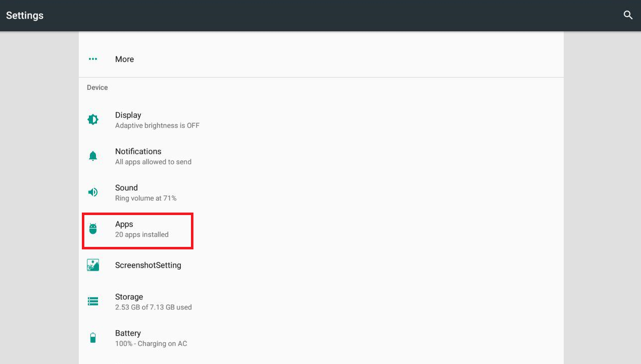
Task: Tap the "Ring volume at 71%" text
Action: click(145, 198)
